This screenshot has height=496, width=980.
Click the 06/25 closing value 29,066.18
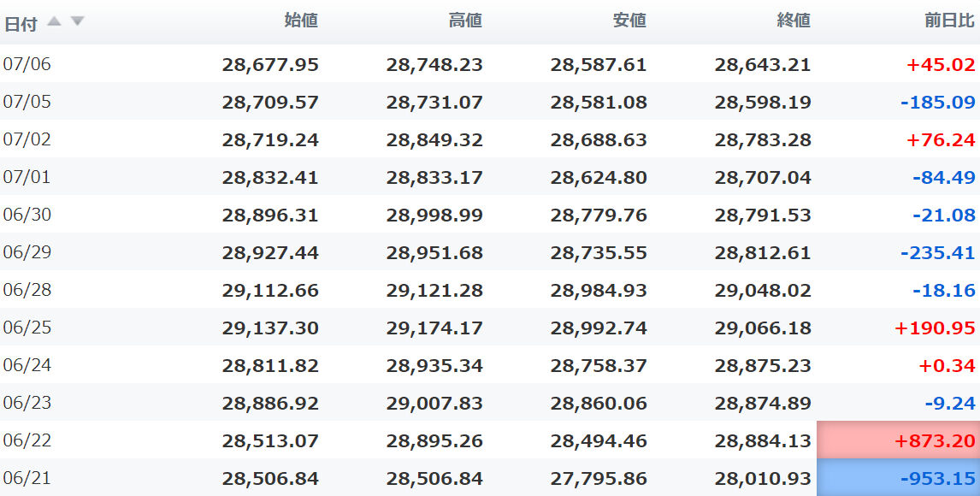pos(763,328)
